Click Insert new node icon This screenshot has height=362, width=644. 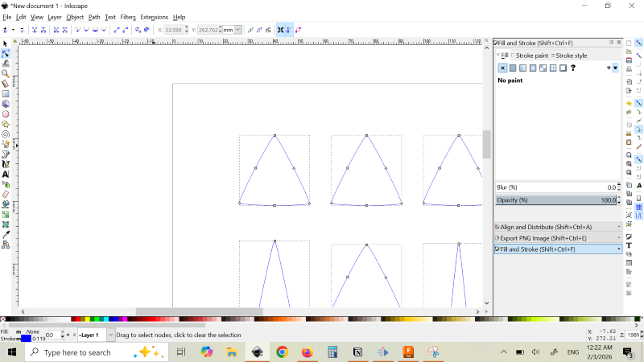click(6, 30)
